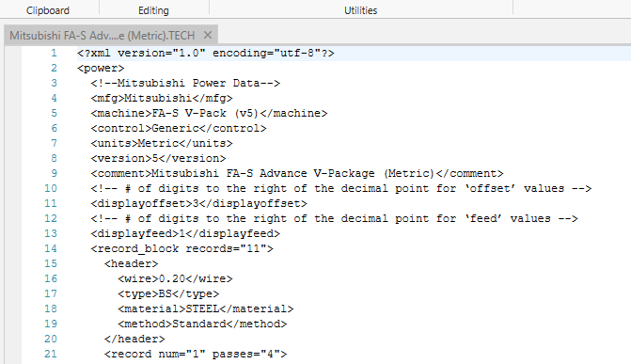Open the Clipboard ribbon group
The image size is (631, 364).
(48, 10)
